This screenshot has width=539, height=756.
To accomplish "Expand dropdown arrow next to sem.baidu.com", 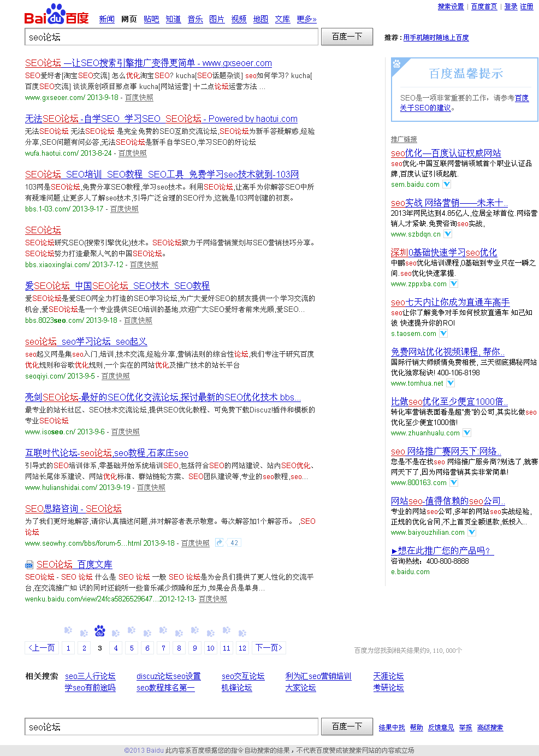I will 447,184.
